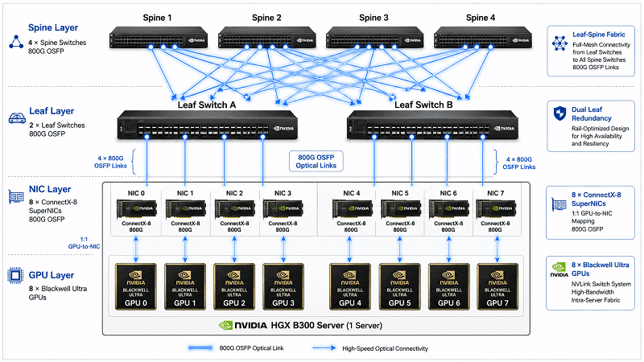This screenshot has height=362, width=644.
Task: Click the GPU 6 Blackwell Ultra chip
Action: pos(449,286)
